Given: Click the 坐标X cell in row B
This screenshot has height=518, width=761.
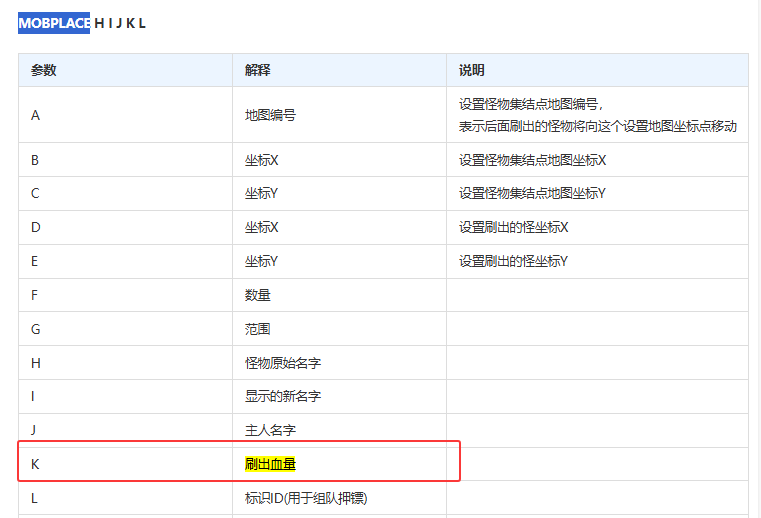Looking at the screenshot, I should pos(261,160).
